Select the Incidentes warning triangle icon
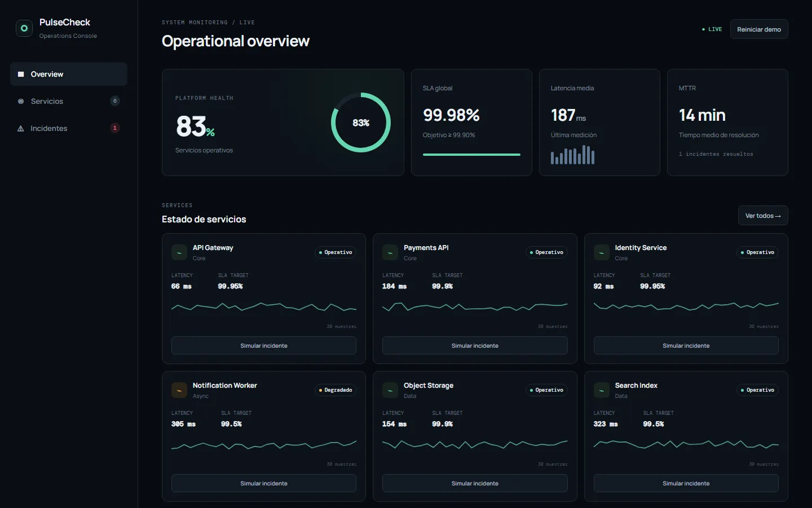Image resolution: width=812 pixels, height=508 pixels. point(21,128)
